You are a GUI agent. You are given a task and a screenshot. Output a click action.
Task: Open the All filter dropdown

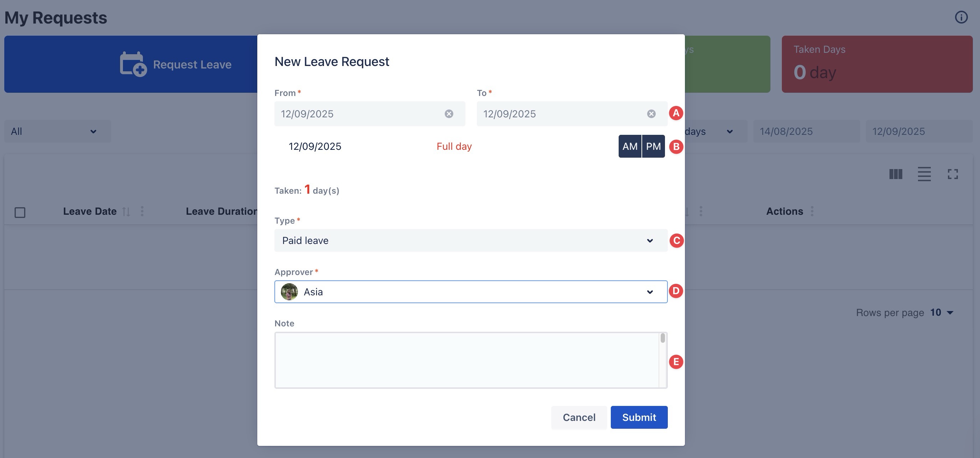click(57, 131)
